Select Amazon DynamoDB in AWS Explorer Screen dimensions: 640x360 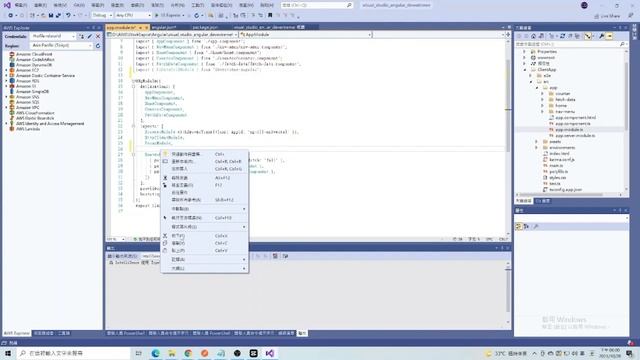[34, 65]
